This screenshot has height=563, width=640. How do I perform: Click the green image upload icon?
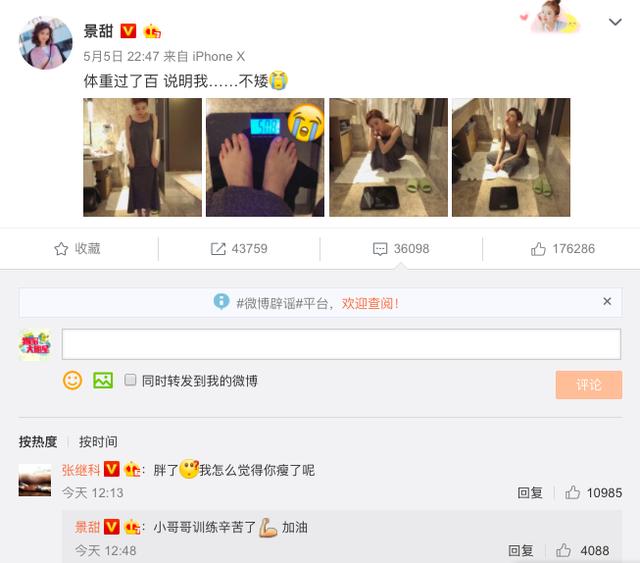(x=103, y=381)
